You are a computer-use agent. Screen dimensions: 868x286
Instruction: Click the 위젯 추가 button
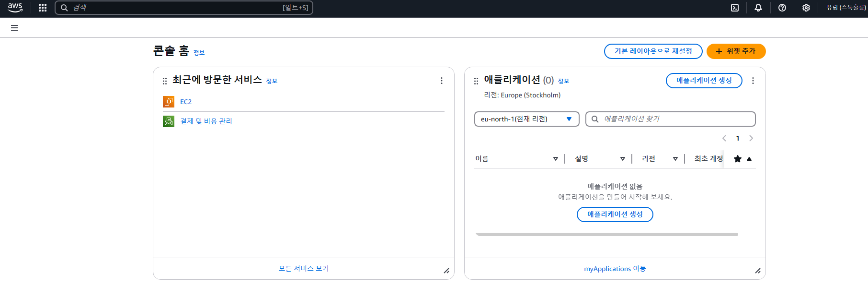[736, 51]
